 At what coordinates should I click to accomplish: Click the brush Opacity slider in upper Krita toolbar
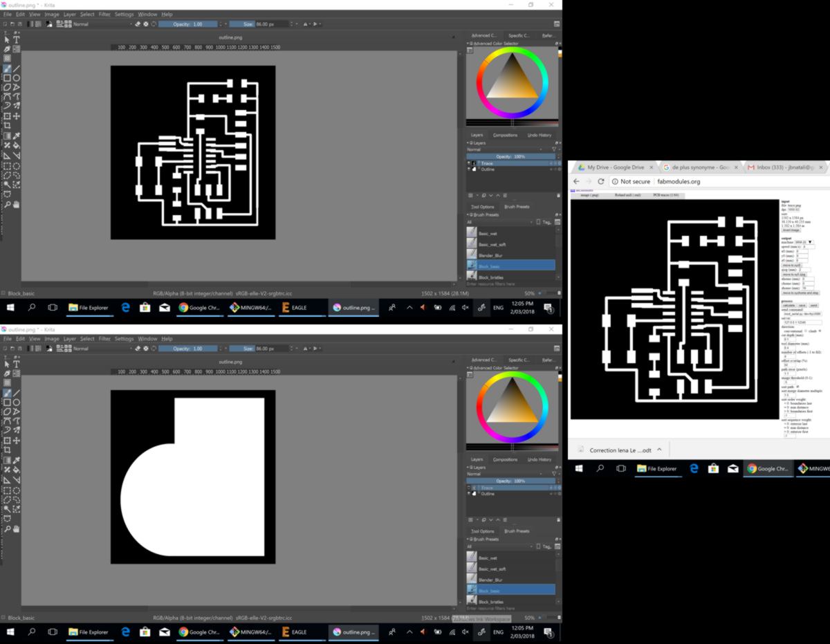pos(187,24)
